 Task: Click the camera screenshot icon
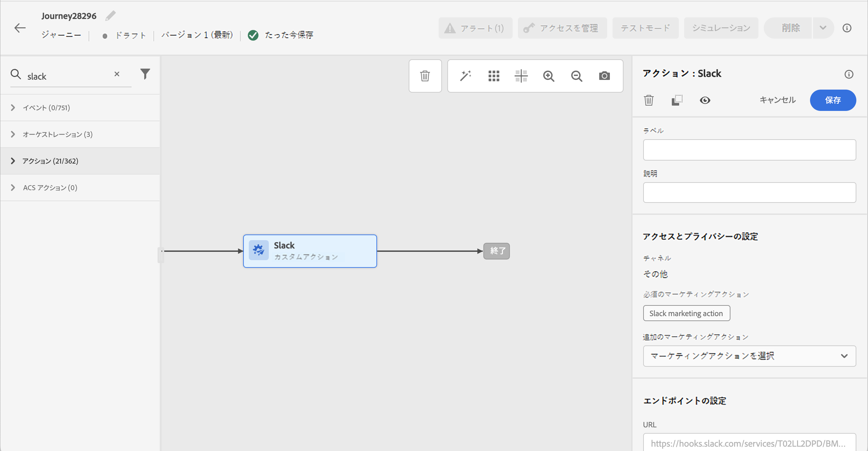604,76
